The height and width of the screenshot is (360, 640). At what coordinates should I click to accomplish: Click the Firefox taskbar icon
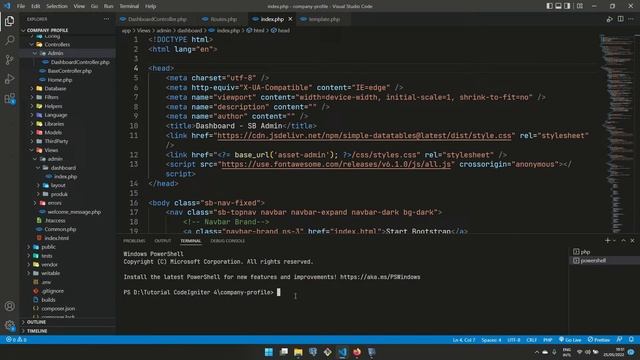coord(357,352)
